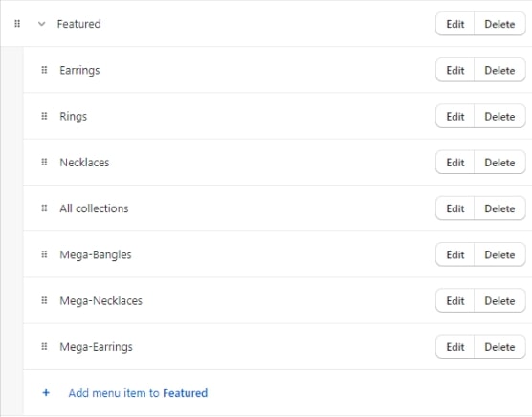Delete the All collections item
532x417 pixels.
[499, 208]
